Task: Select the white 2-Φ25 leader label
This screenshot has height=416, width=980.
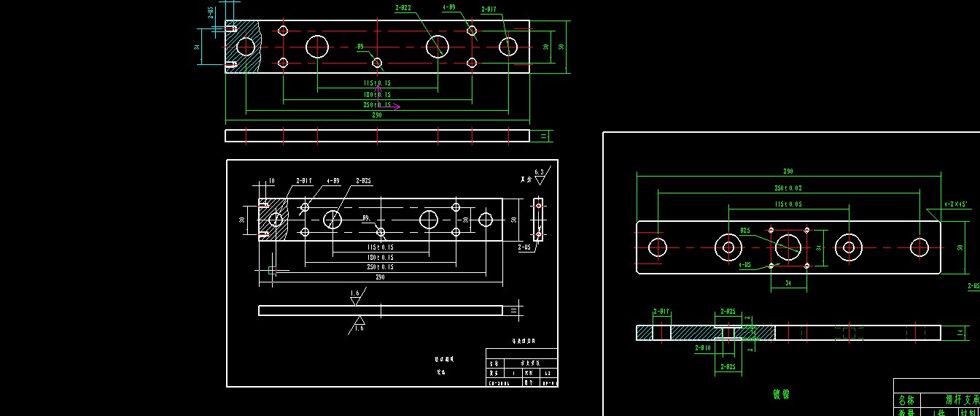Action: click(x=364, y=180)
